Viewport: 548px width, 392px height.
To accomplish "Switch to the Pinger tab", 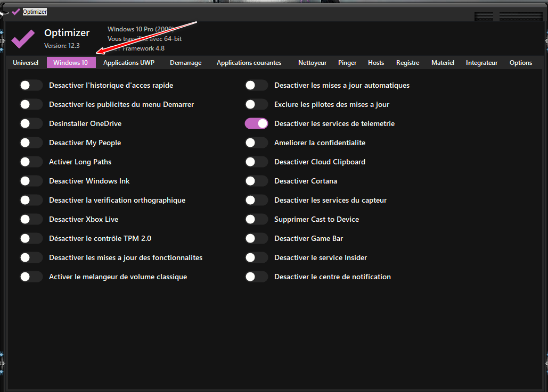I will pyautogui.click(x=347, y=63).
